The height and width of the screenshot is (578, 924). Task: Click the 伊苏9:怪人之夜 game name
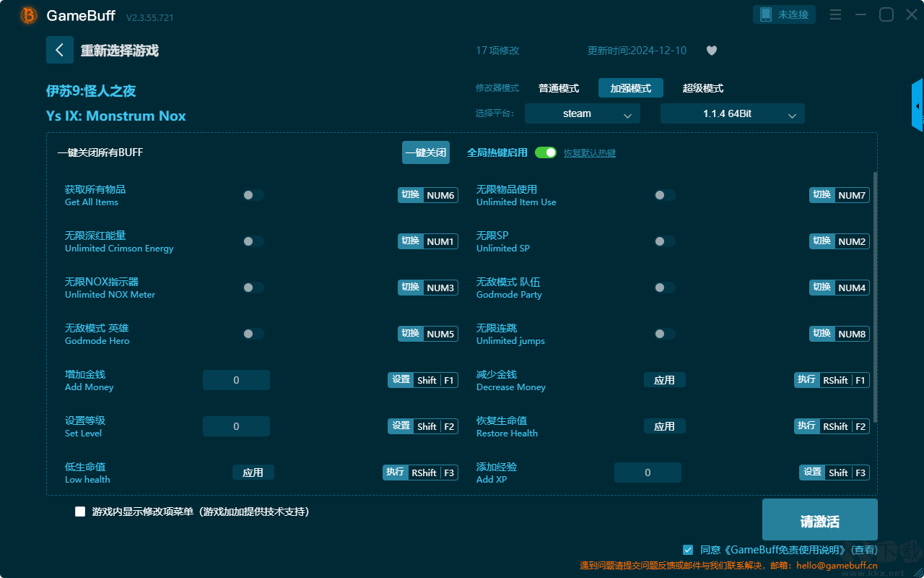coord(91,91)
